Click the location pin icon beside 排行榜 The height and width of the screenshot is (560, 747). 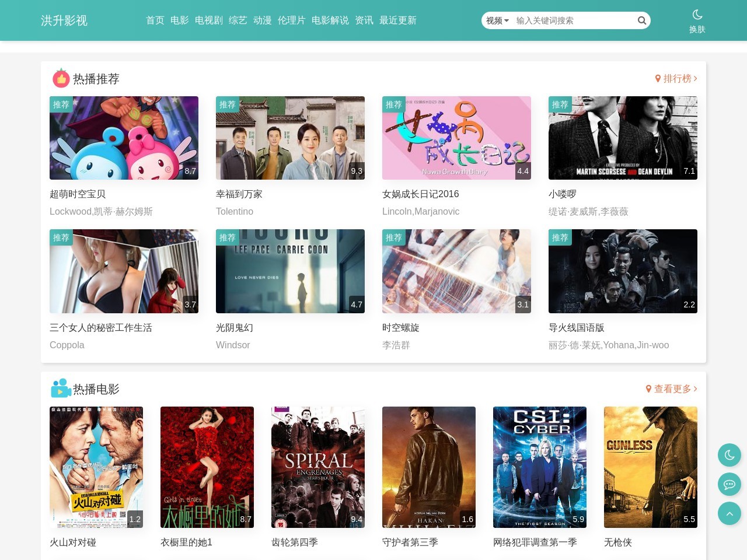coord(658,79)
